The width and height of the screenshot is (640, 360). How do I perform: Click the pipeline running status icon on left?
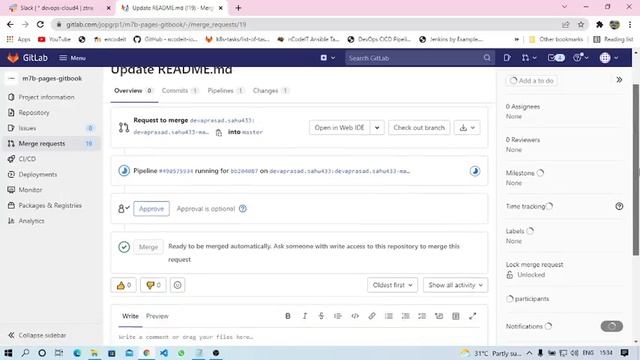(124, 171)
